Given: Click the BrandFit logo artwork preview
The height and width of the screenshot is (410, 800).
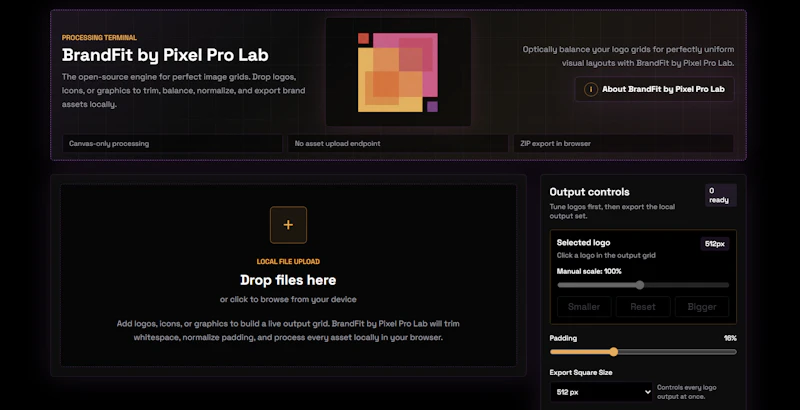Looking at the screenshot, I should [398, 72].
